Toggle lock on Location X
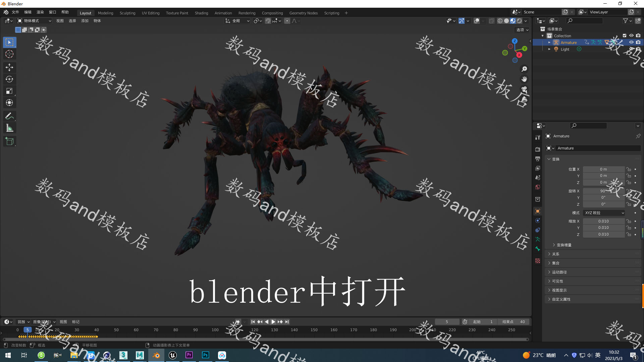 point(629,169)
